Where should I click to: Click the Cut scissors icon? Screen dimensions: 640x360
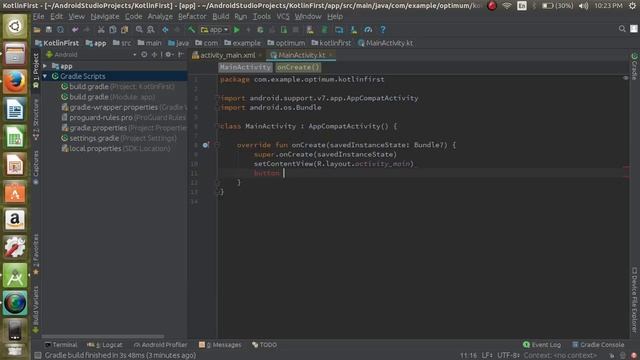pos(101,30)
